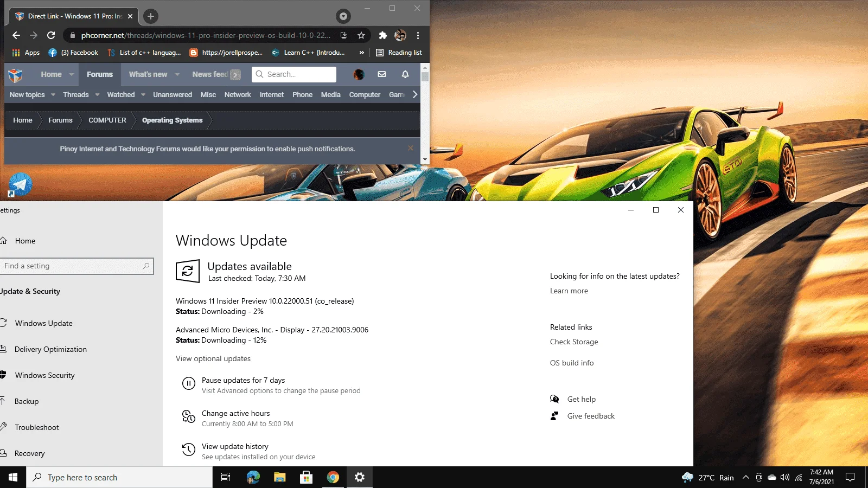Viewport: 868px width, 488px height.
Task: Expand the forum Home nav dropdown arrow
Action: pos(71,74)
